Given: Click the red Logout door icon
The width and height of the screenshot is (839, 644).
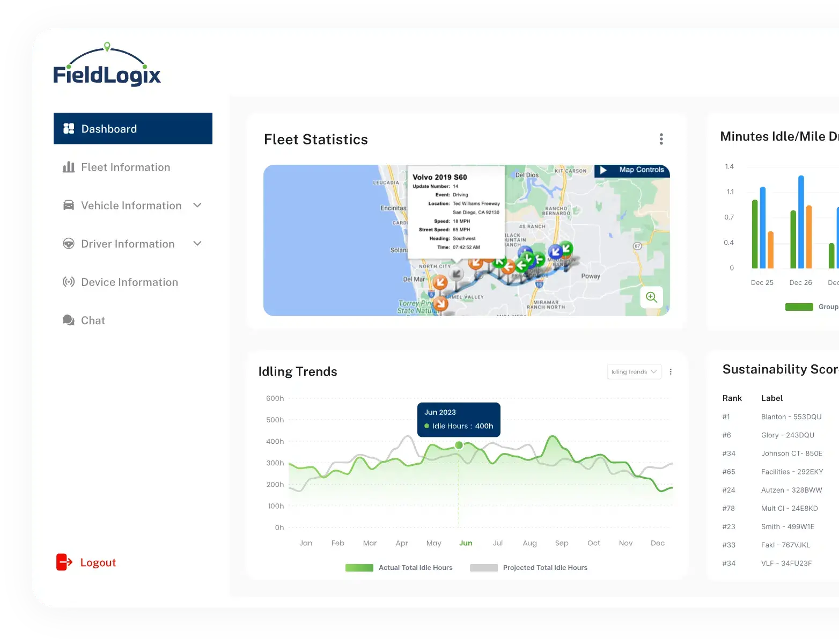Looking at the screenshot, I should [x=64, y=562].
